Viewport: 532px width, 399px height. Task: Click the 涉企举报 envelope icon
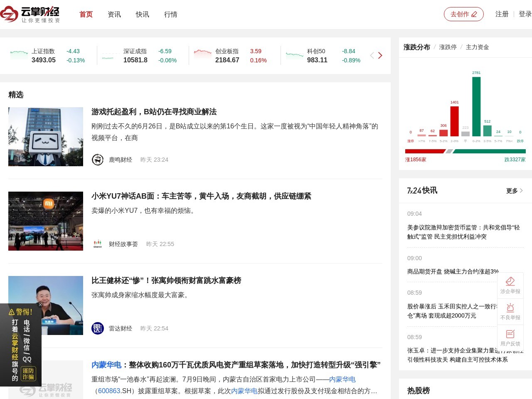click(x=510, y=281)
